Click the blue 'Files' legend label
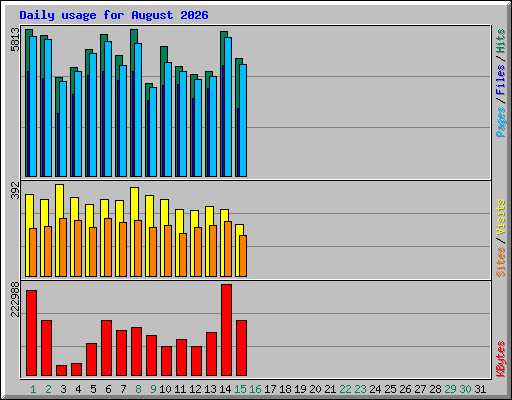 [x=501, y=79]
